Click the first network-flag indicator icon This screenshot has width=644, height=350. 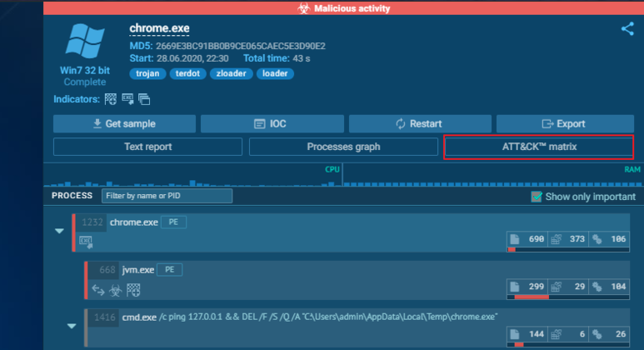click(x=111, y=99)
